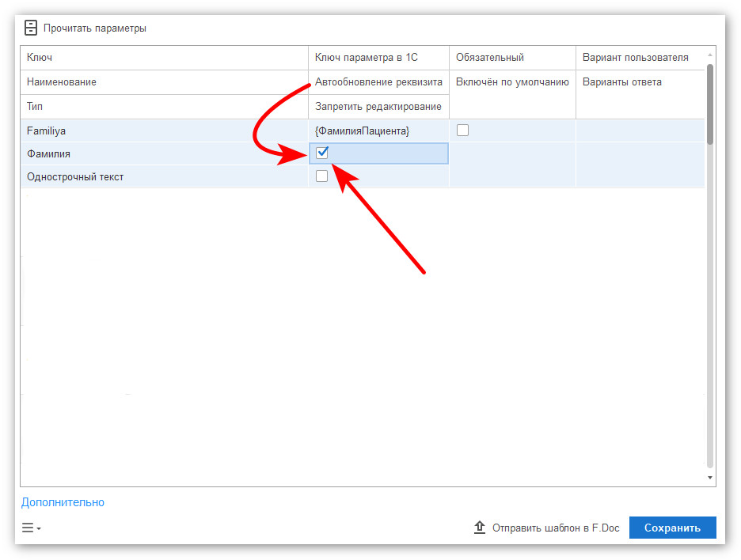Open the hamburger menu at bottom left
The width and height of the screenshot is (741, 560).
[x=31, y=528]
